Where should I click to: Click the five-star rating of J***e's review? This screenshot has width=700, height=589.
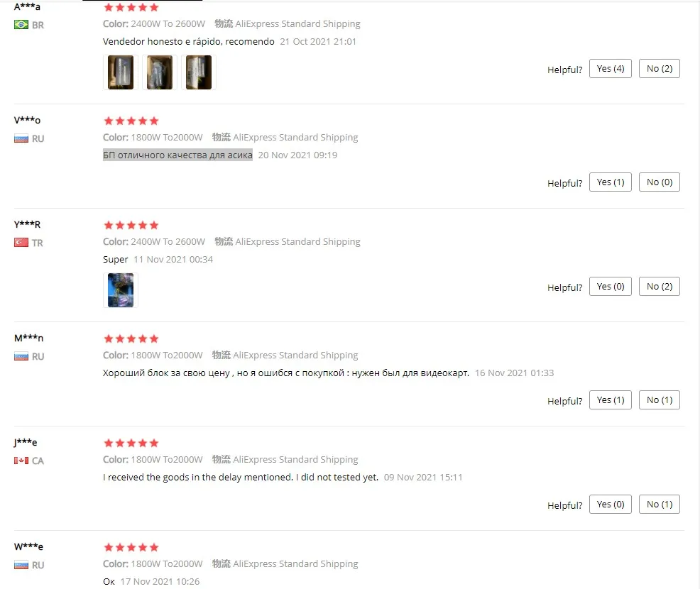(x=131, y=443)
